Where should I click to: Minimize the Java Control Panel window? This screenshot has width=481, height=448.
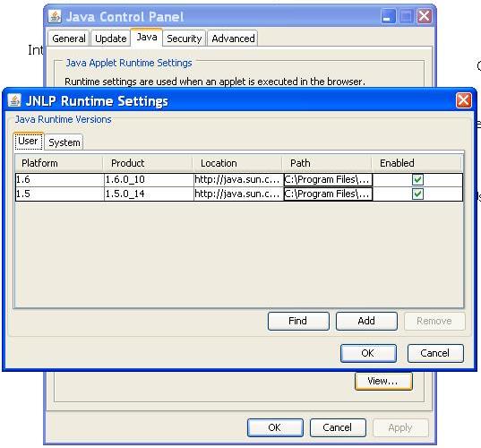tap(388, 15)
